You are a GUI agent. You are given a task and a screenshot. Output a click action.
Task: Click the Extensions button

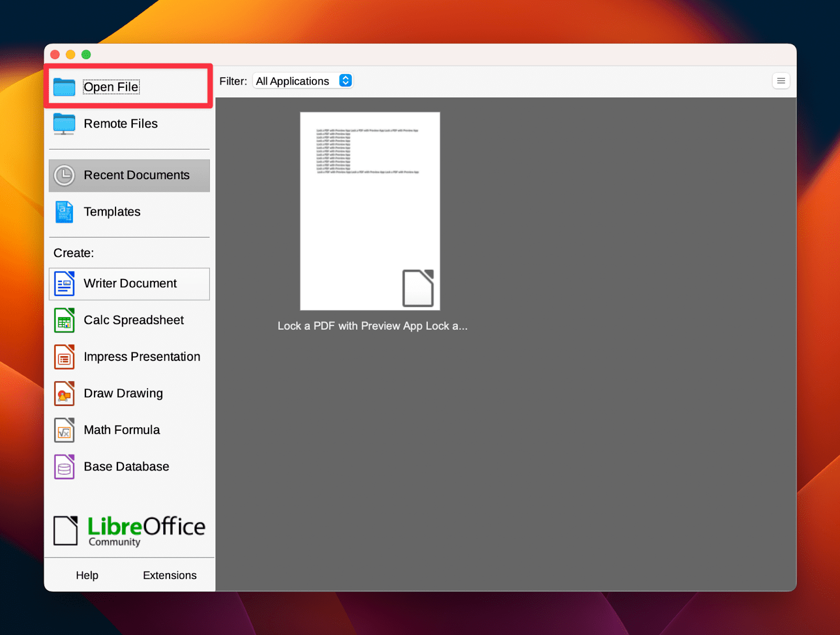tap(170, 576)
